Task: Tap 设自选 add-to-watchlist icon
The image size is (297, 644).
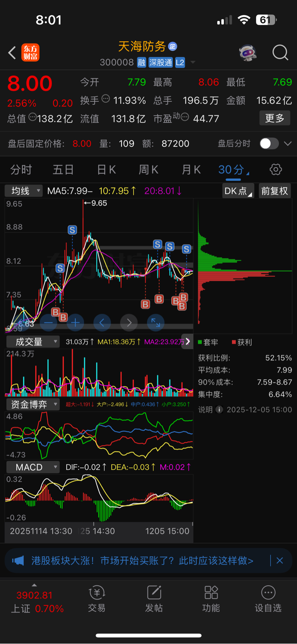Action: point(268,599)
